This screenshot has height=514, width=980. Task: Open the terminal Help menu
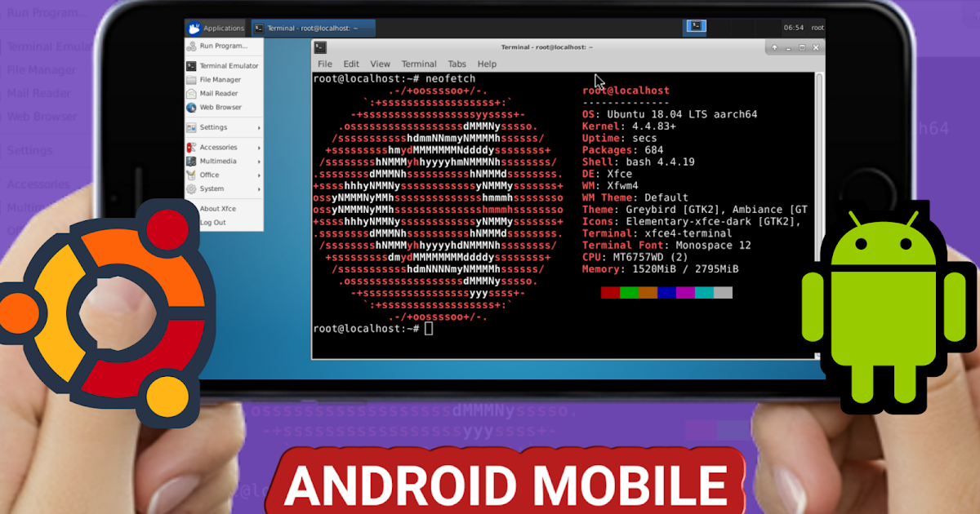[x=487, y=64]
